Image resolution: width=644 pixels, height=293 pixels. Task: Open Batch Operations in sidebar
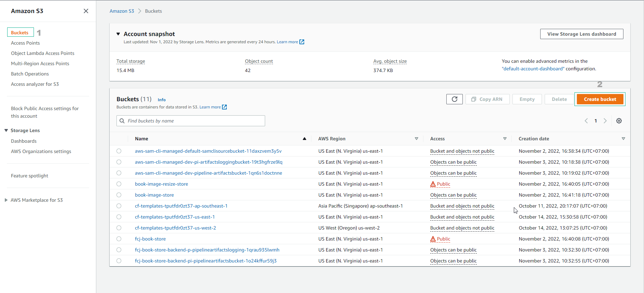(x=30, y=74)
